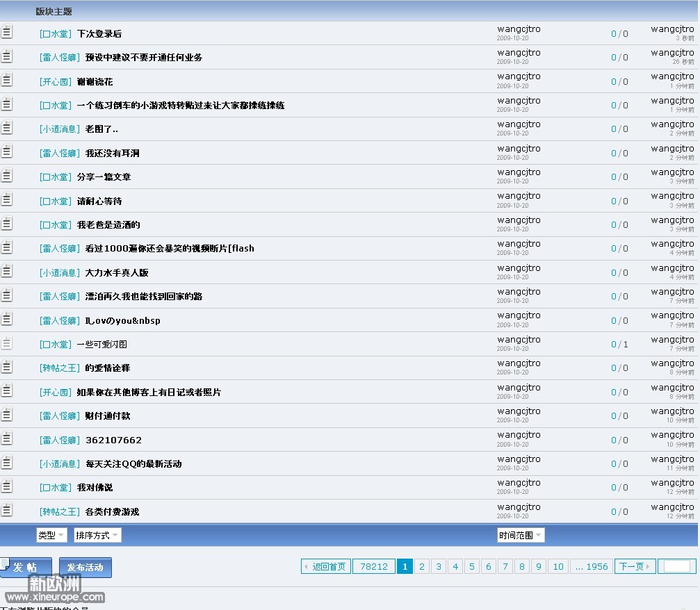Image resolution: width=700 pixels, height=610 pixels.
Task: Click the thread icon beside 各类付费游戏
Action: [6, 510]
